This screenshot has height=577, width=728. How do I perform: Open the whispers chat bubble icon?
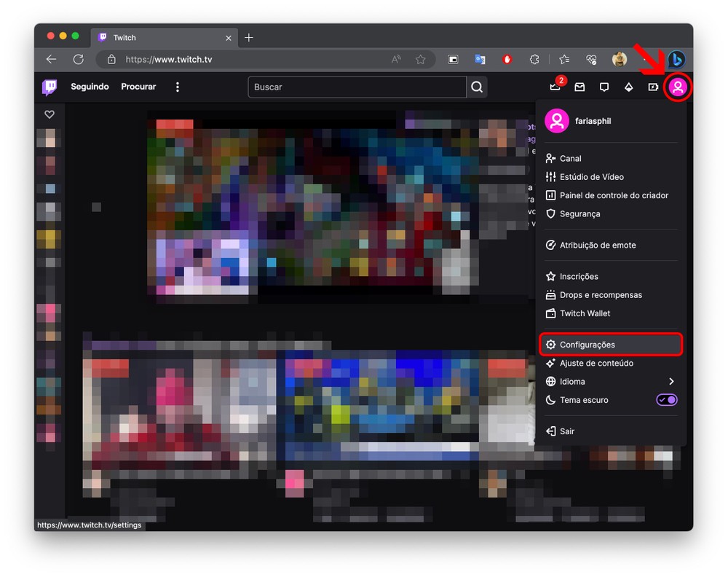(x=604, y=87)
